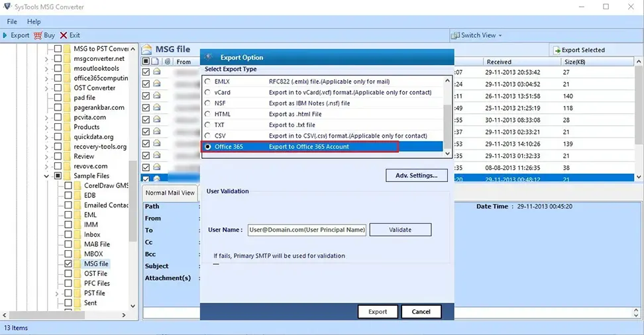Click the Export Selected green arrow icon

557,50
